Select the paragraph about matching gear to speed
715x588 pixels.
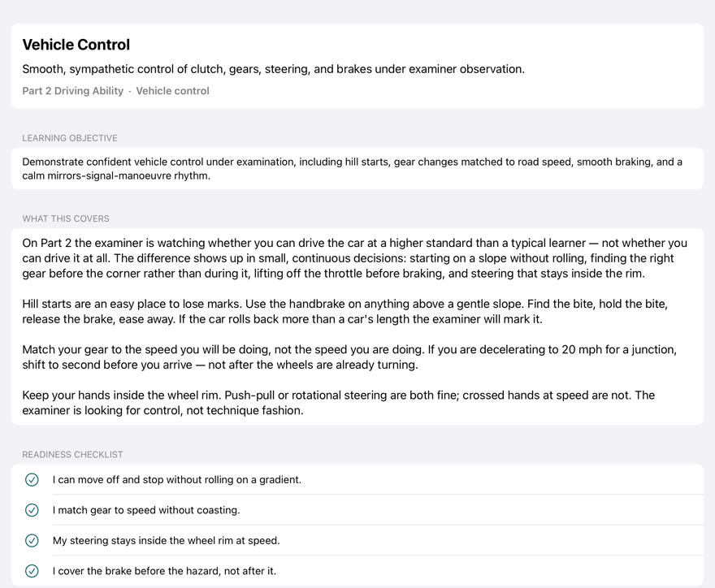tap(349, 357)
